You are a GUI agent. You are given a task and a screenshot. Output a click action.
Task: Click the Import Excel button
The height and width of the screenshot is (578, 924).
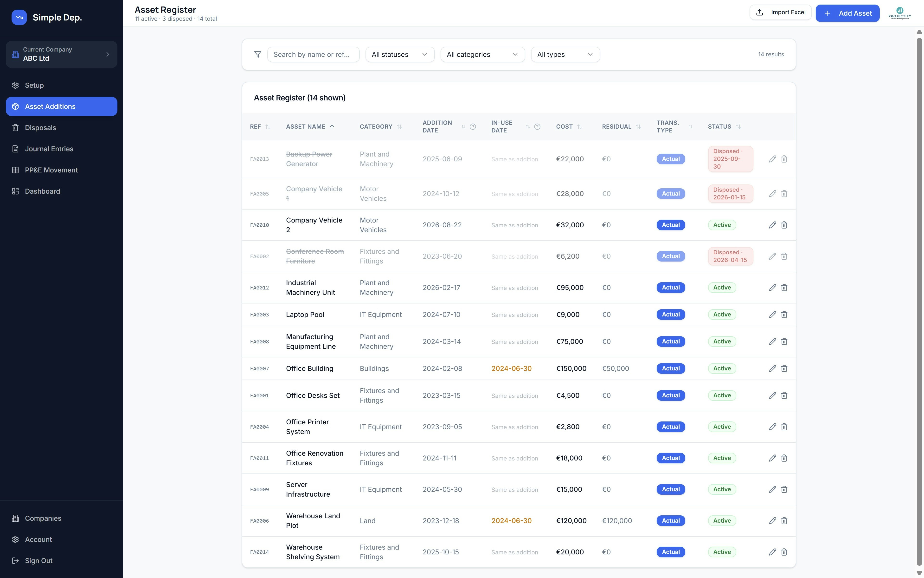(x=780, y=12)
